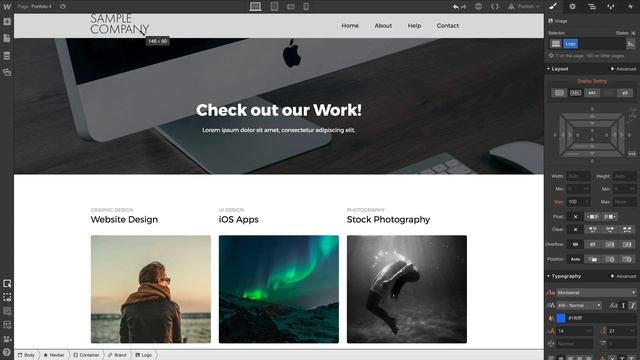Click the undo arrow
Image resolution: width=640 pixels, height=360 pixels.
[x=456, y=7]
